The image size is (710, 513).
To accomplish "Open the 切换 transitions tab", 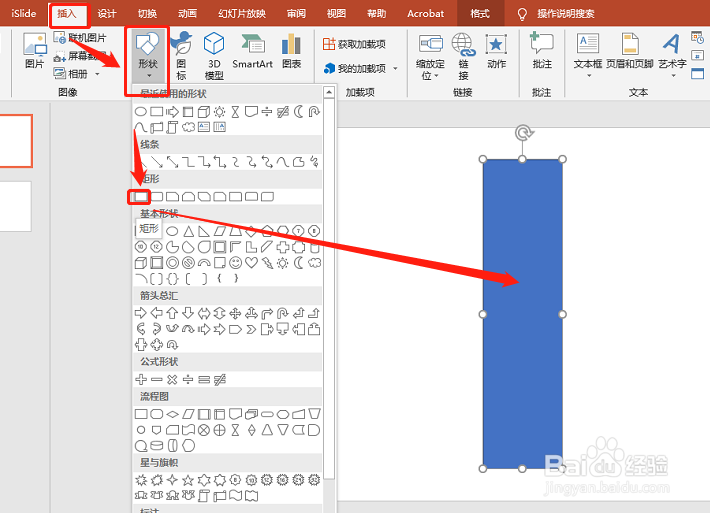I will click(x=147, y=14).
